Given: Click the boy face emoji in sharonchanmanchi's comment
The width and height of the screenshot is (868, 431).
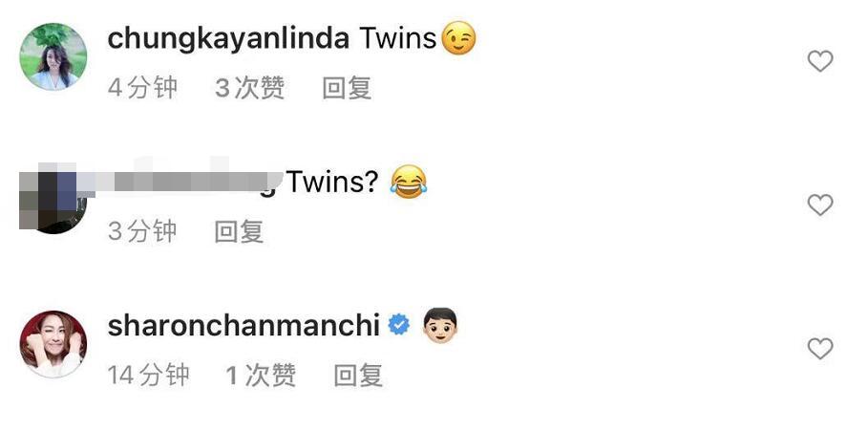Looking at the screenshot, I should [440, 326].
